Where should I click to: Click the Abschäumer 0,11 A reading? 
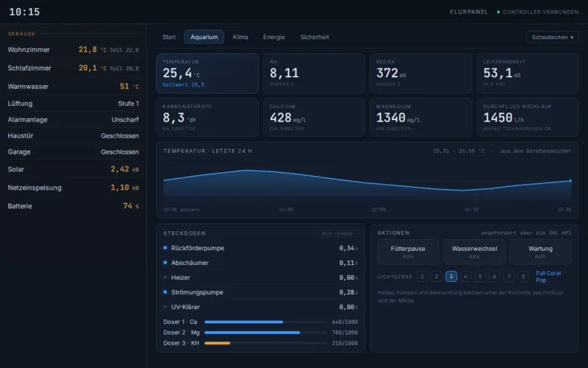click(348, 263)
